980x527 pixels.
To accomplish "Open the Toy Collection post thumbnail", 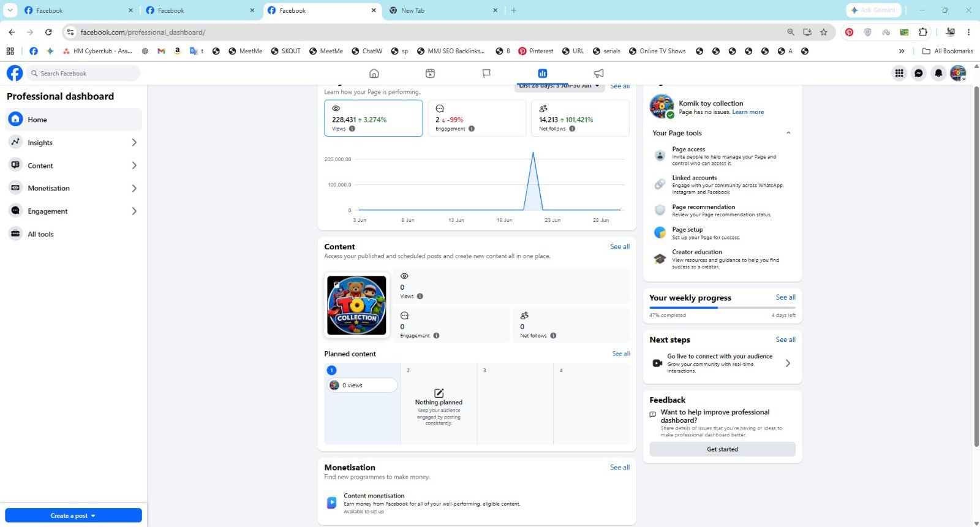I will pos(356,305).
